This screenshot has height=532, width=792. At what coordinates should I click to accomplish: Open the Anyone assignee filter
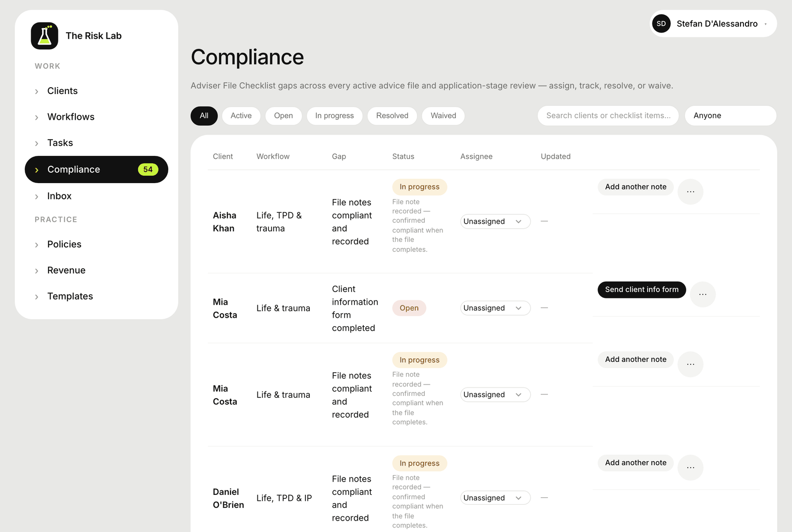pyautogui.click(x=731, y=115)
